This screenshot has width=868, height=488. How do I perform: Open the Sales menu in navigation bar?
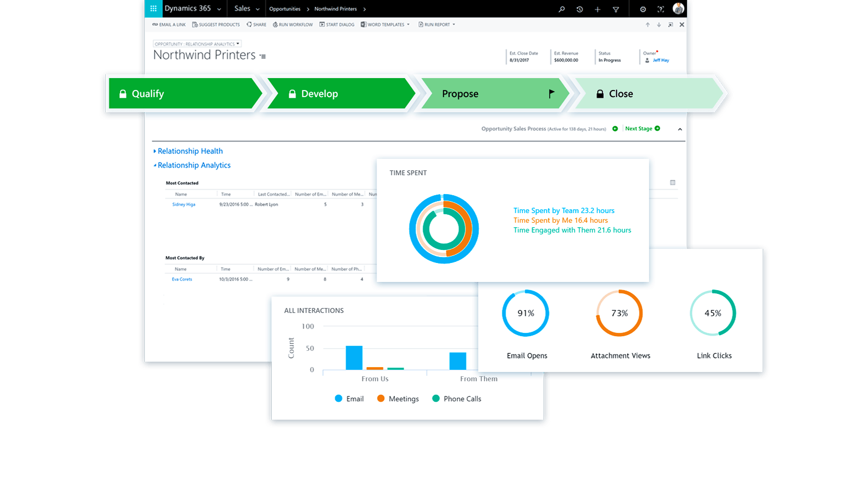click(x=247, y=9)
